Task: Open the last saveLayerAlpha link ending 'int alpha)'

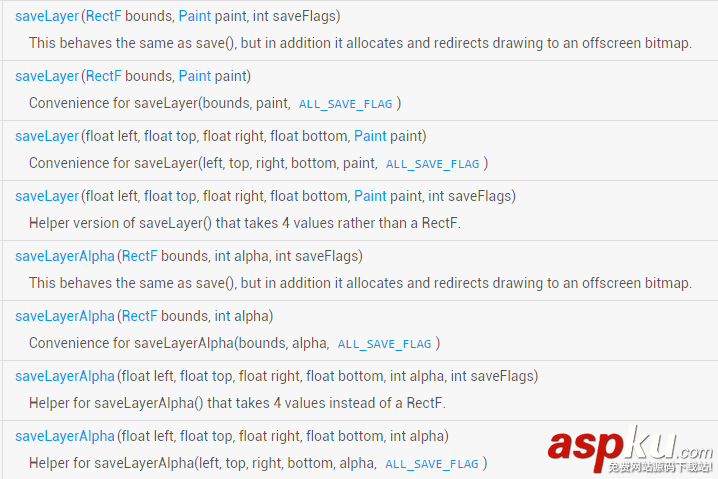Action: 64,436
